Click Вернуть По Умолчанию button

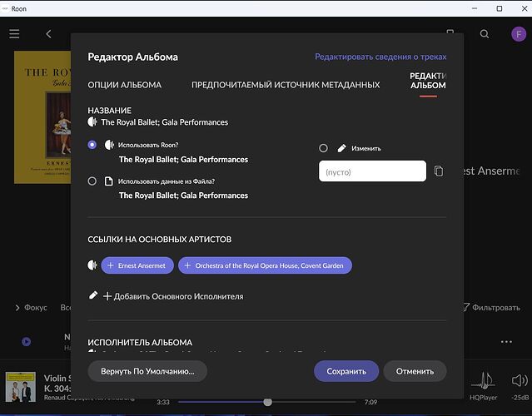[147, 371]
